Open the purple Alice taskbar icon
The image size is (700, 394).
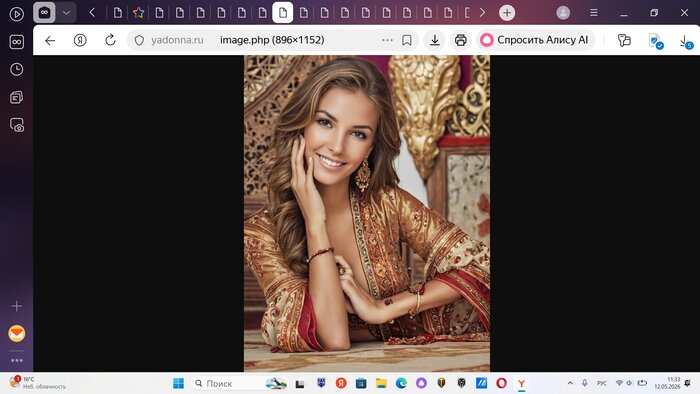pyautogui.click(x=421, y=383)
